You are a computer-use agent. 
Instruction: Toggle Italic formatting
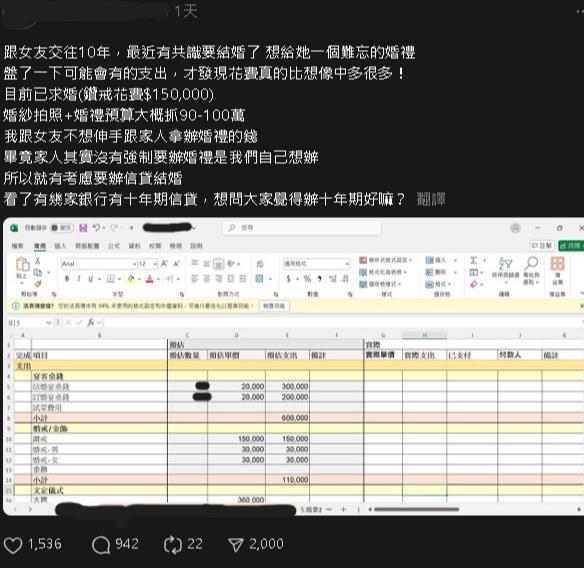tap(79, 279)
